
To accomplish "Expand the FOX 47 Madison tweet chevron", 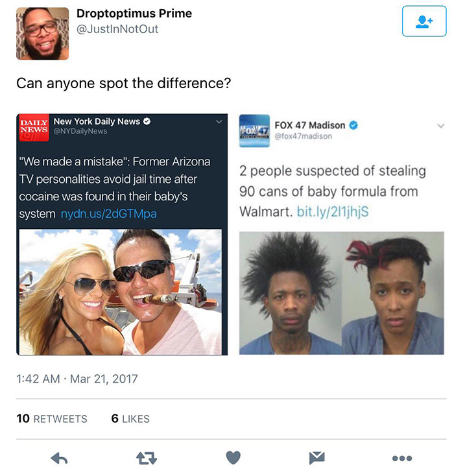I will (x=440, y=126).
